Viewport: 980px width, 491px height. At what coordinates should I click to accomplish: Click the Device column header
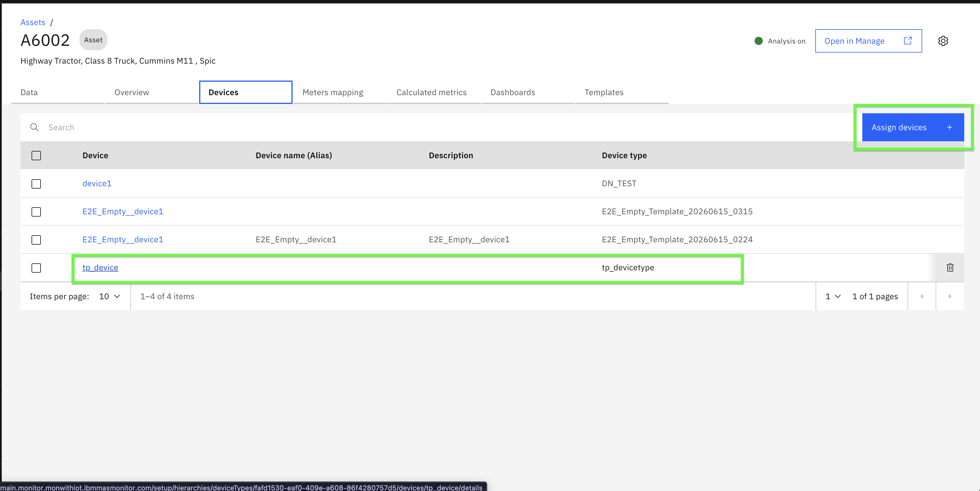[95, 156]
